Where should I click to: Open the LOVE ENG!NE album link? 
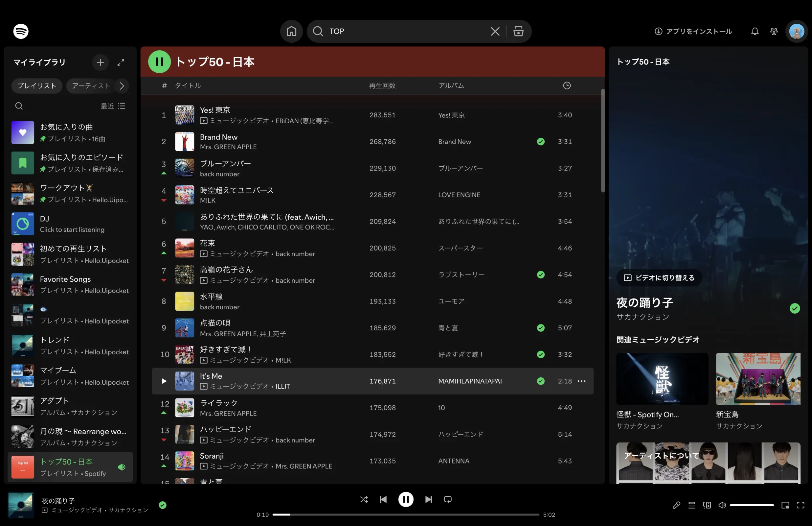pos(459,195)
